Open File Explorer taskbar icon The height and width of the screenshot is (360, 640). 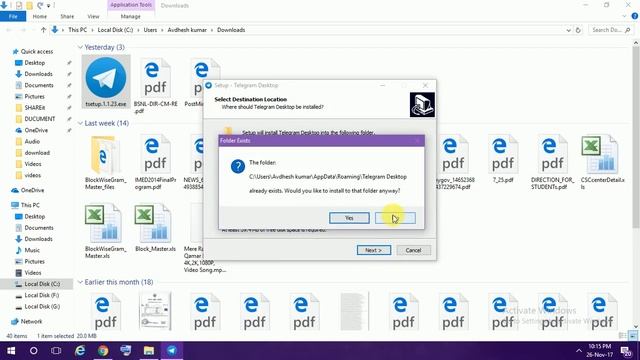[x=149, y=351]
